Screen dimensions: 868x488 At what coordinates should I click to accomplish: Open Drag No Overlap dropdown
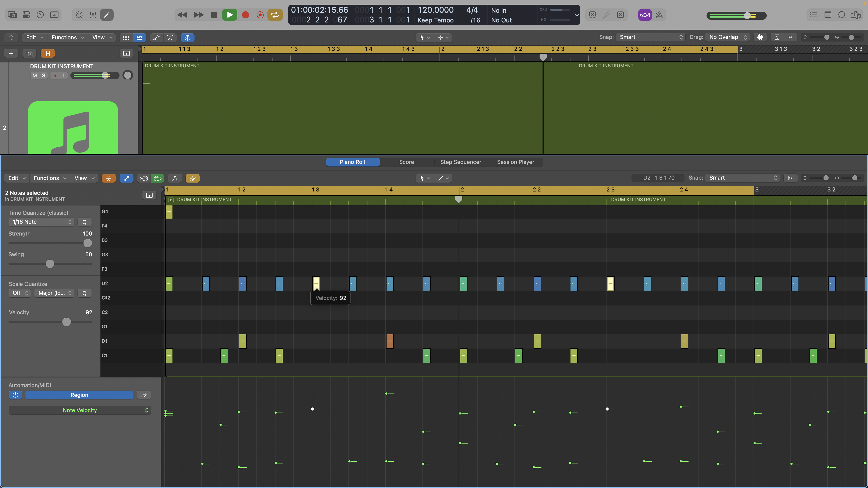click(727, 37)
